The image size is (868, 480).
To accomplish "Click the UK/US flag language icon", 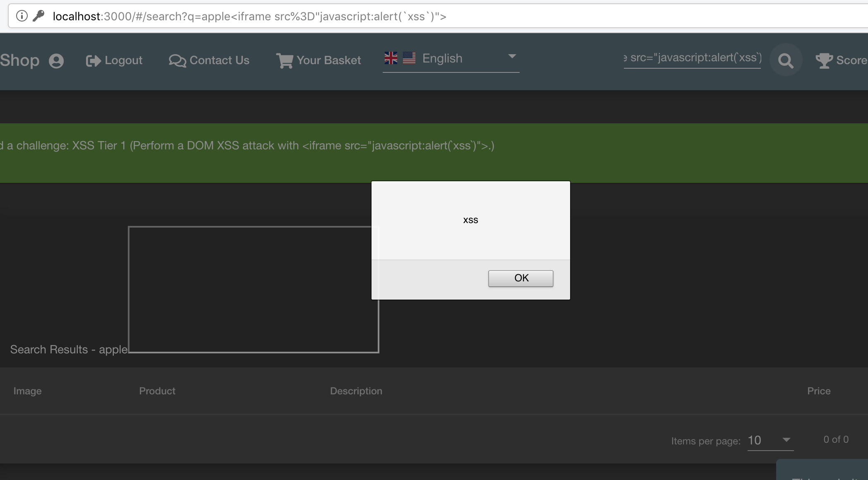I will pyautogui.click(x=400, y=58).
